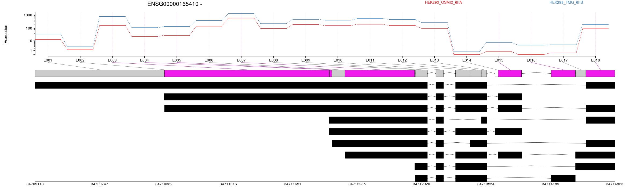Click the 10 tick on the y-axis

[x=30, y=41]
